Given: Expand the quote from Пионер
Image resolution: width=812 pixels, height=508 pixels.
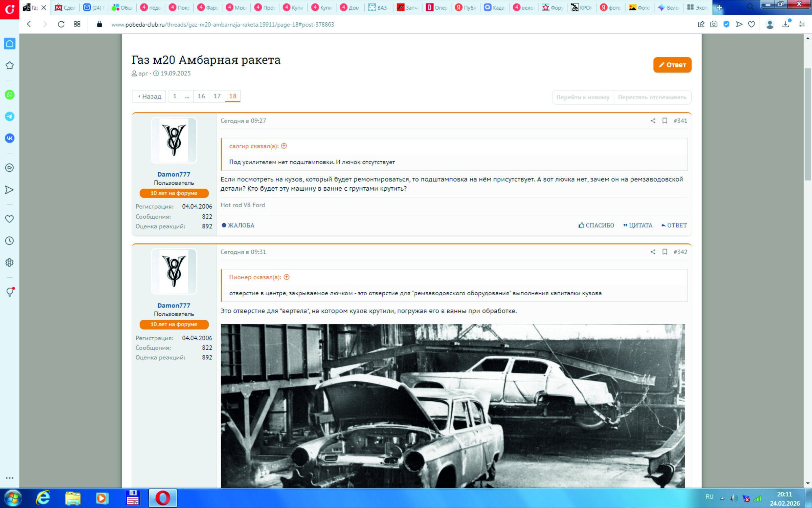Looking at the screenshot, I should pyautogui.click(x=287, y=277).
